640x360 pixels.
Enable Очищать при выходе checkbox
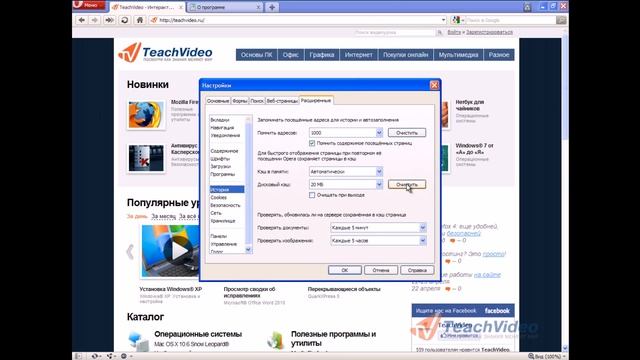312,195
